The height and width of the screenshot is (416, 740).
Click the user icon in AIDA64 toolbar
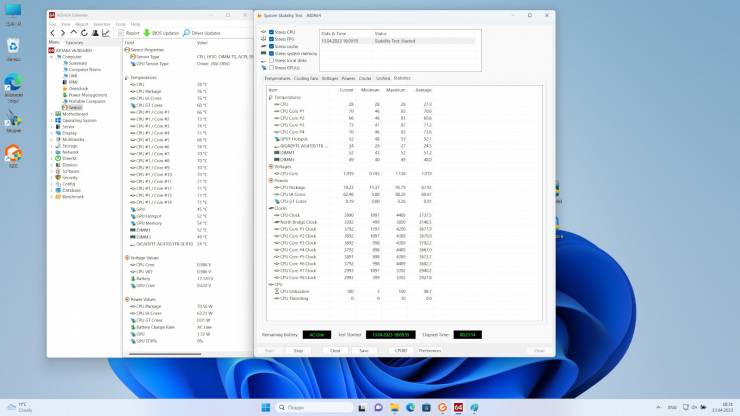(x=95, y=33)
